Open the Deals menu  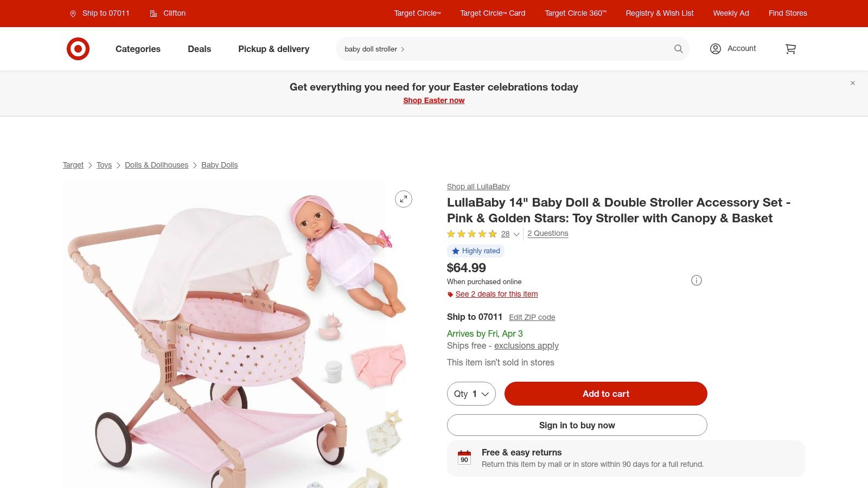199,49
